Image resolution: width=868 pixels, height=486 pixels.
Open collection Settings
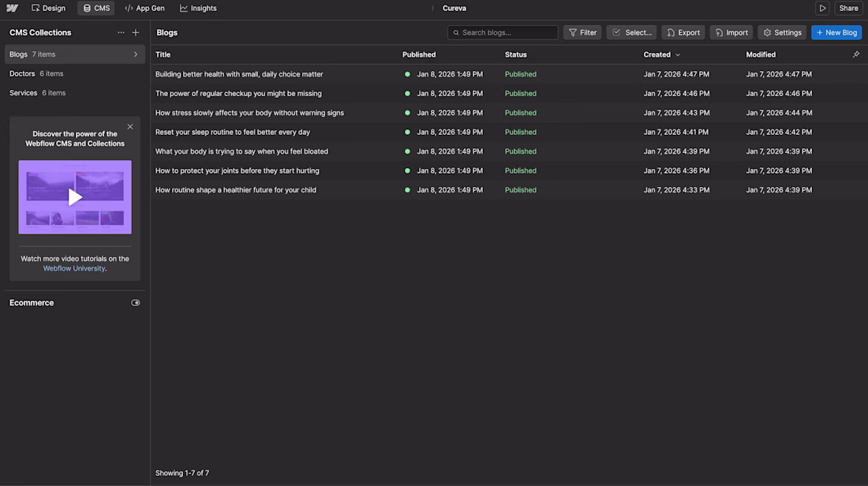pos(782,32)
